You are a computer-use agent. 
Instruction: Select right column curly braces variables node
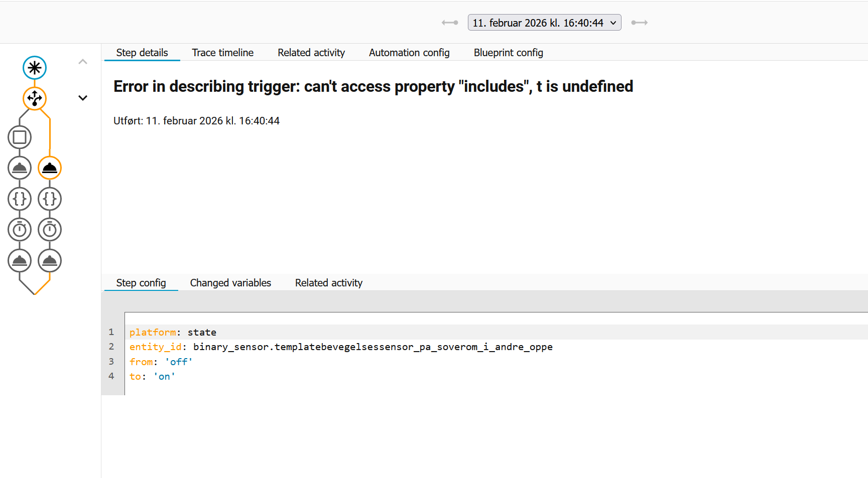click(50, 199)
